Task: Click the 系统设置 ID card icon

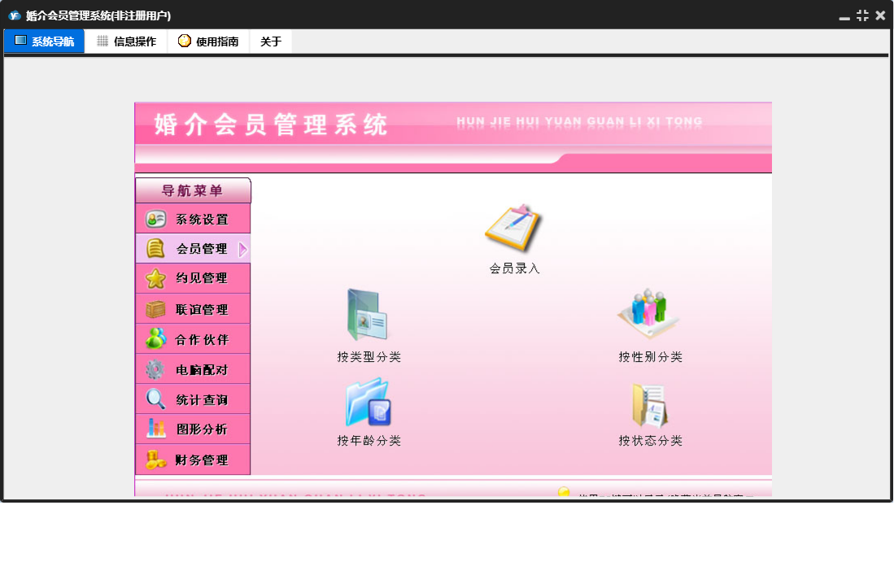Action: pyautogui.click(x=155, y=220)
